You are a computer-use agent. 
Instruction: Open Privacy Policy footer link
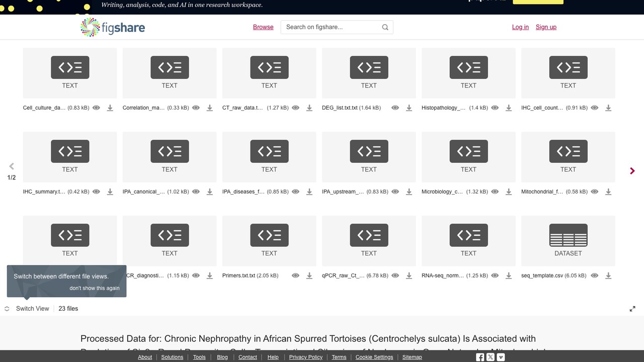(306, 357)
